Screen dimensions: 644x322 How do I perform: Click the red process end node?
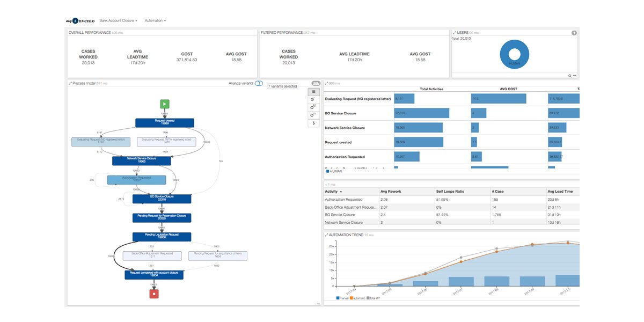[154, 294]
